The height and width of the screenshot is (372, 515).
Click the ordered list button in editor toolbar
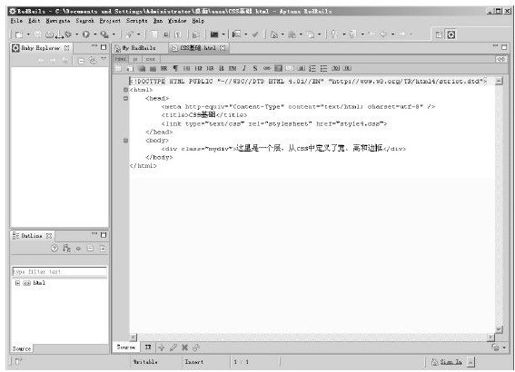(312, 68)
